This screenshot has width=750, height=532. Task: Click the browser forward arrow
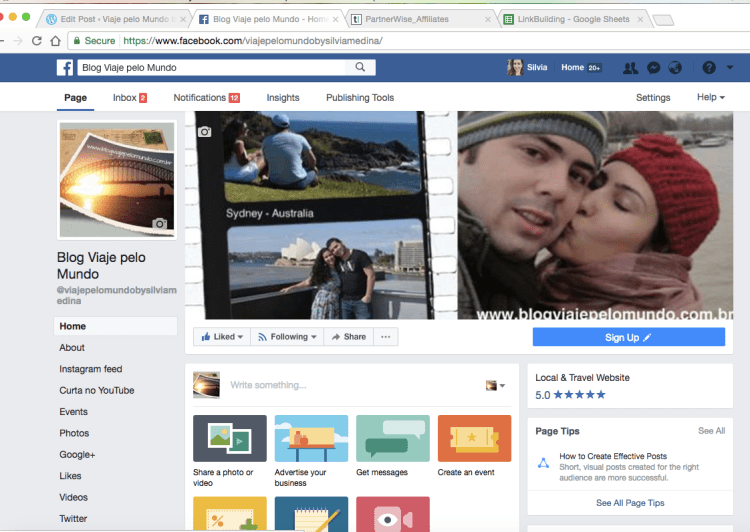(x=18, y=41)
